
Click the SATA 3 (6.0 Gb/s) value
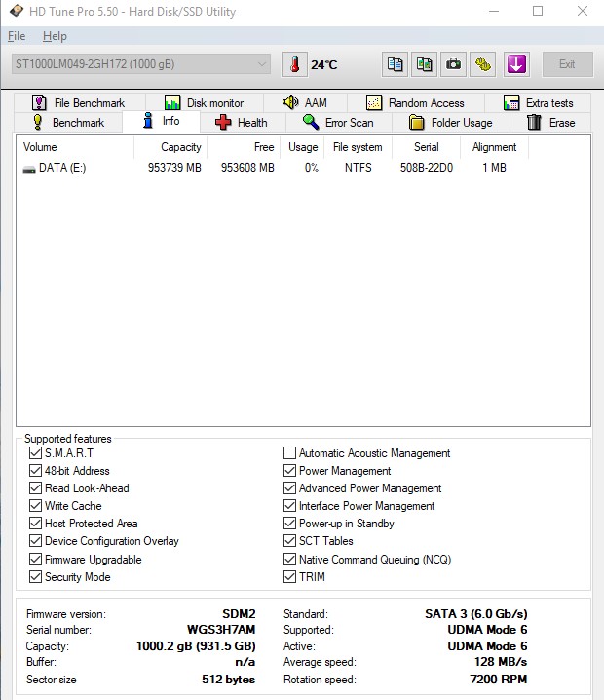tap(476, 614)
